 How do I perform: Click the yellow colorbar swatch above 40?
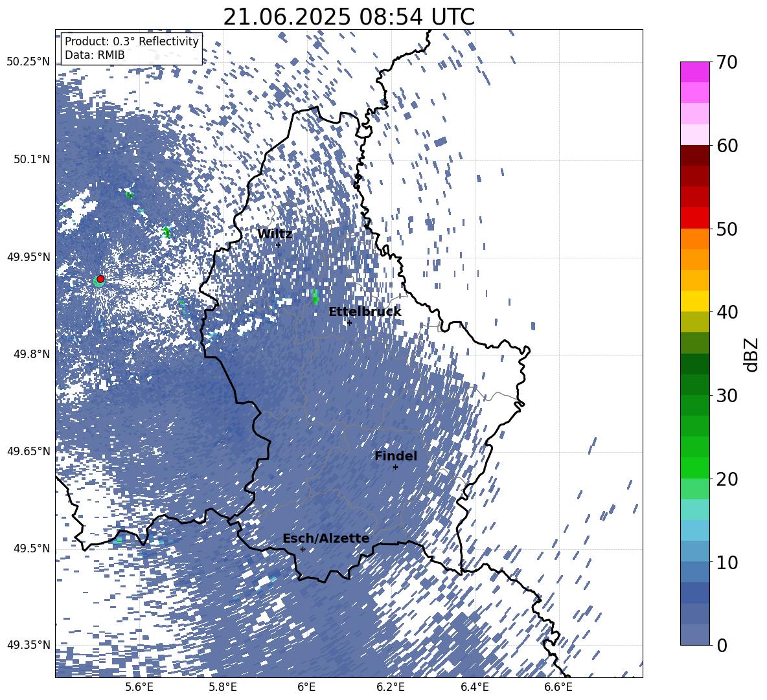click(x=694, y=301)
